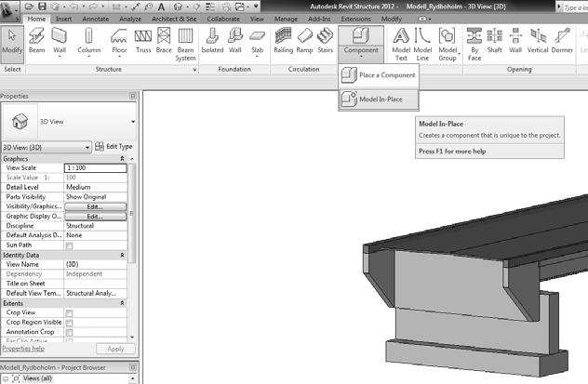Activate the Railing tool

click(x=283, y=41)
